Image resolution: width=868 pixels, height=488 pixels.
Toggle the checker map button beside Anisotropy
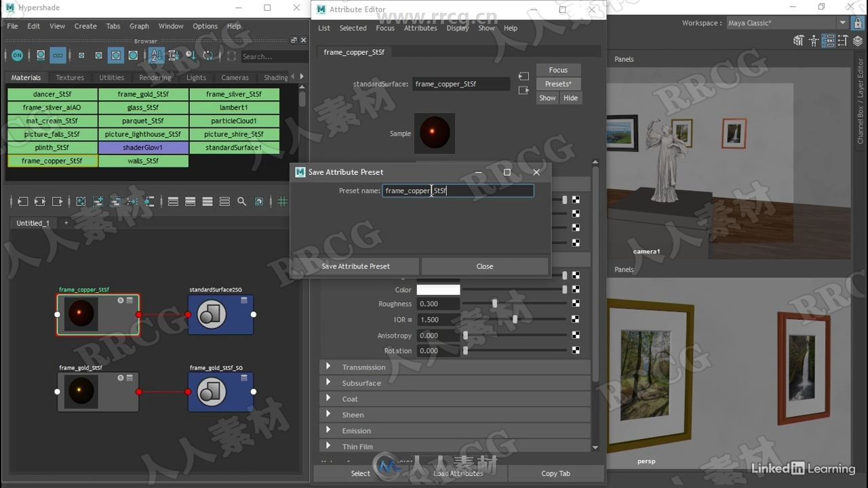(576, 335)
